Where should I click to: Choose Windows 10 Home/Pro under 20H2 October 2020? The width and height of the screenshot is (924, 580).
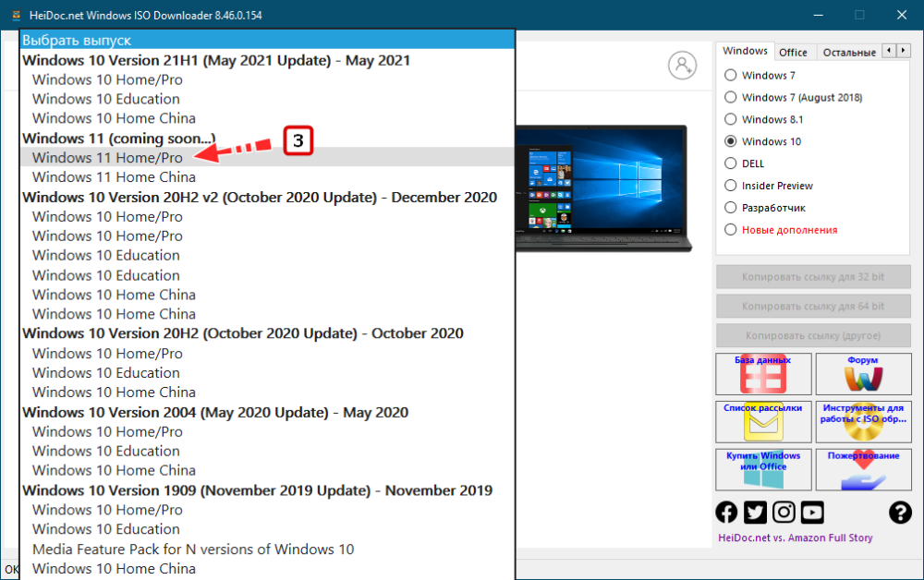[x=268, y=354]
